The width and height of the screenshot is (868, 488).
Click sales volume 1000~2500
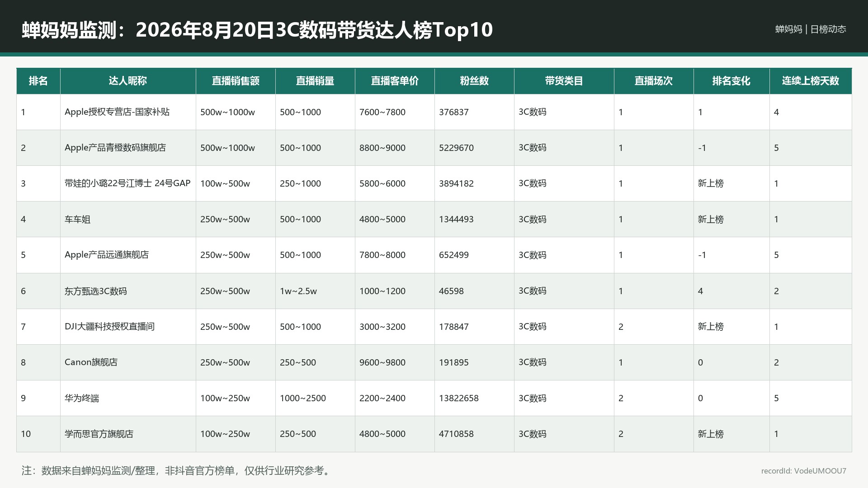(x=303, y=398)
